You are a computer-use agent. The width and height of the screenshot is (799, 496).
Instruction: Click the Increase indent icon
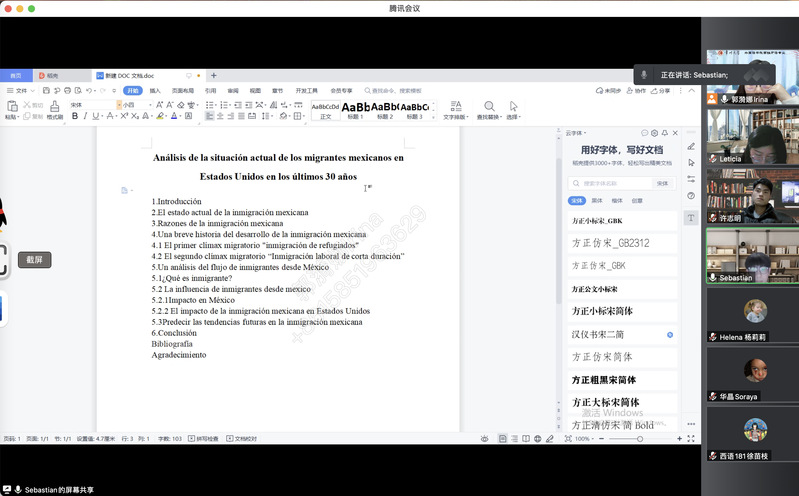point(249,105)
